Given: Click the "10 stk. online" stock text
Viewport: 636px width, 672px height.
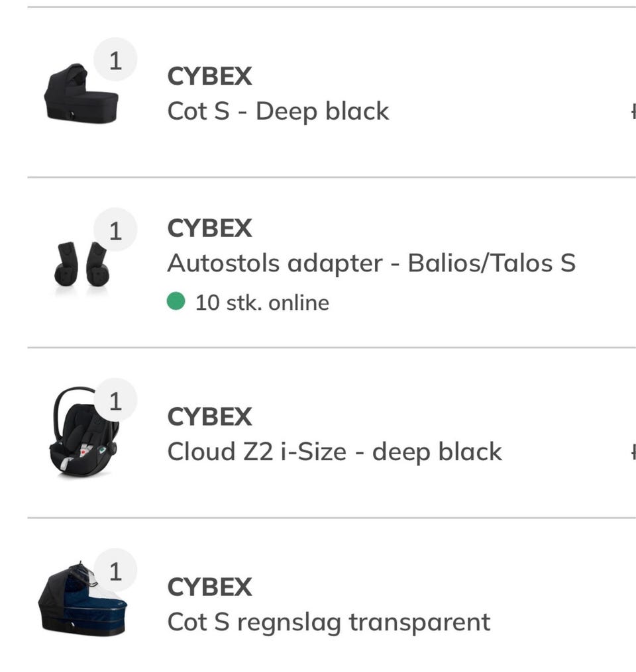Looking at the screenshot, I should click(262, 303).
